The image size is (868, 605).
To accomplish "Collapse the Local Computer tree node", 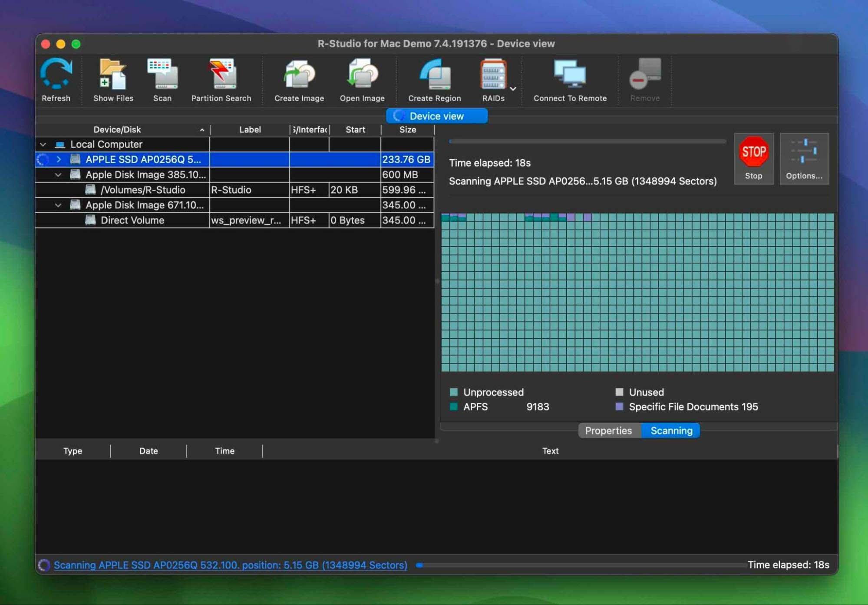I will pos(43,145).
